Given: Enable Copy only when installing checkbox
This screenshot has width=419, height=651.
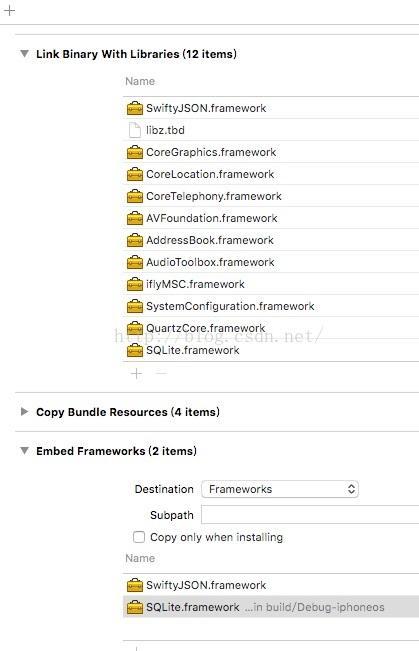Looking at the screenshot, I should (139, 537).
